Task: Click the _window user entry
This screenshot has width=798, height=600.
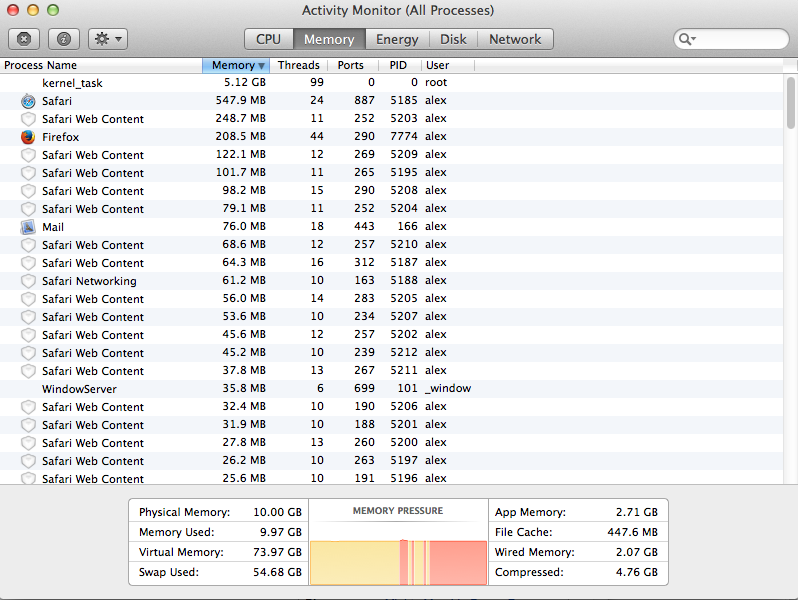Action: point(448,388)
